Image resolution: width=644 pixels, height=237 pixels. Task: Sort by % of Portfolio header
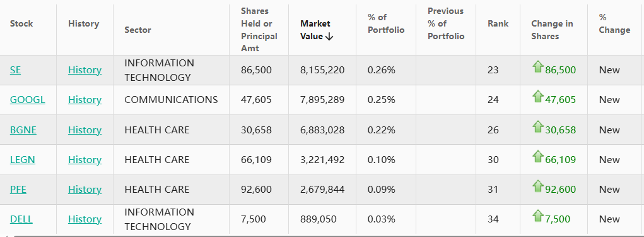coord(386,23)
